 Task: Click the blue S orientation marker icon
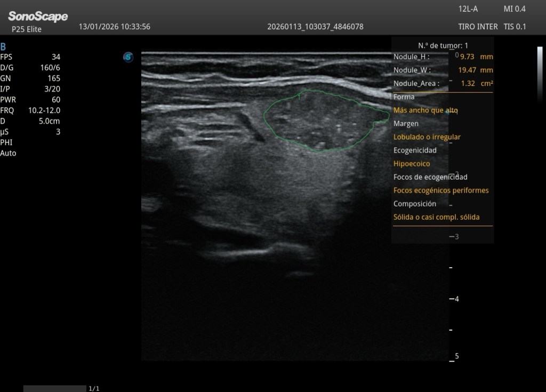tap(128, 58)
